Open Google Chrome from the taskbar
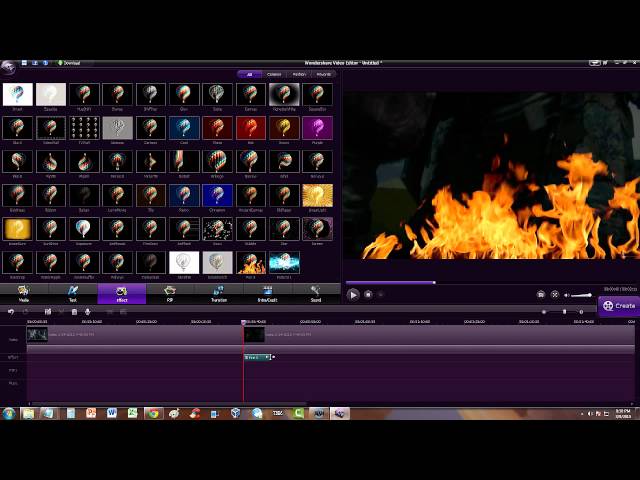 pos(153,413)
